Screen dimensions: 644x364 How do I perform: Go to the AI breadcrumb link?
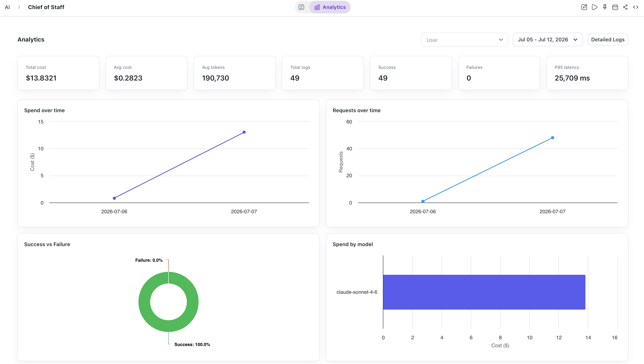[7, 7]
